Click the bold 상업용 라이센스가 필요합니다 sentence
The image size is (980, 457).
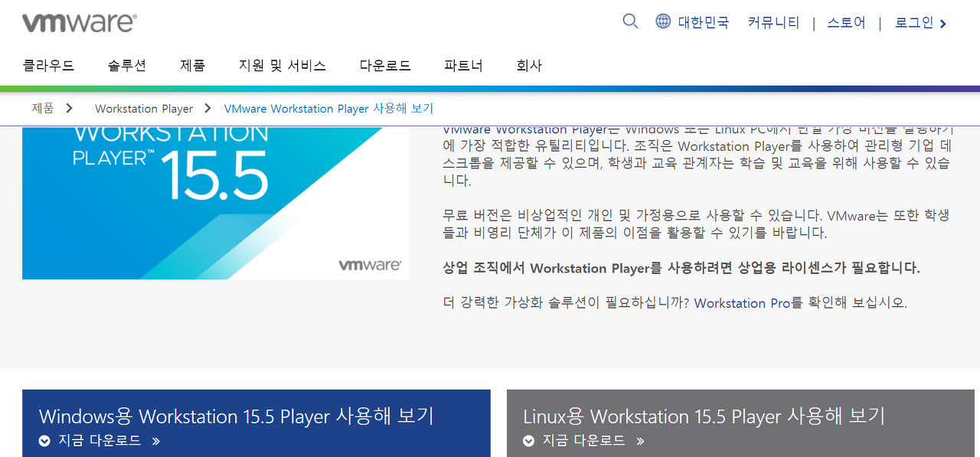coord(681,268)
